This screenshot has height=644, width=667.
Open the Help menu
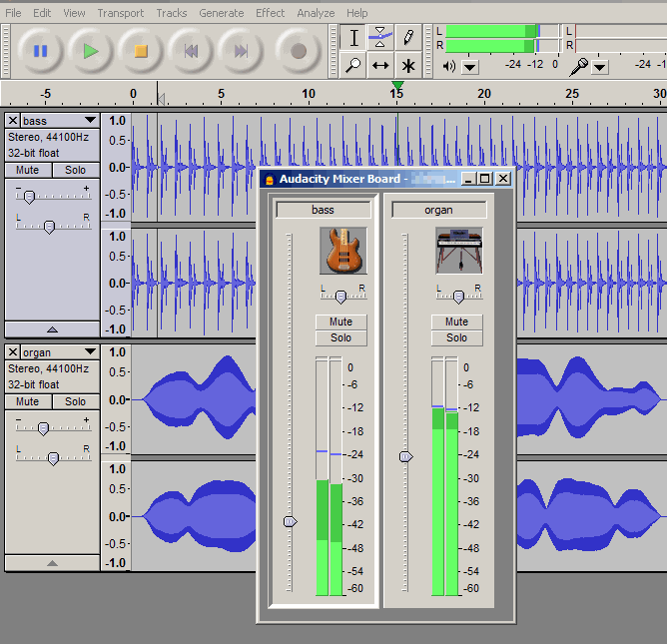coord(356,13)
